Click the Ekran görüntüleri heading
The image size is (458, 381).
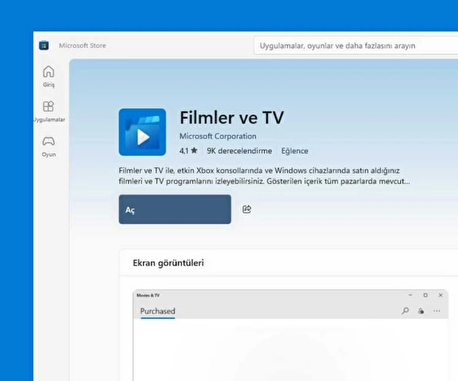tap(168, 263)
